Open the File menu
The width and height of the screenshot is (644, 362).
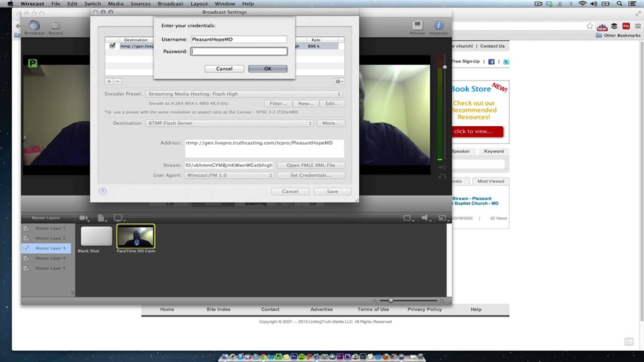tap(55, 4)
